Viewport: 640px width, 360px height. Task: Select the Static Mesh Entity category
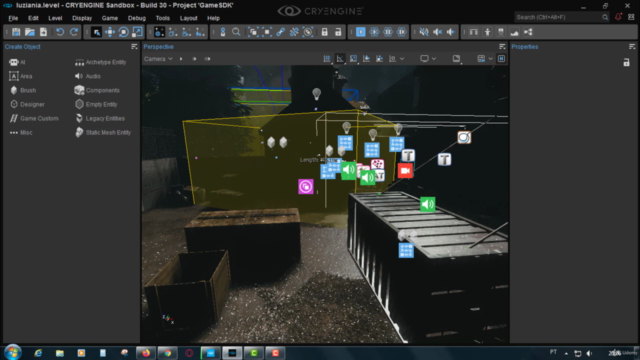coord(103,133)
